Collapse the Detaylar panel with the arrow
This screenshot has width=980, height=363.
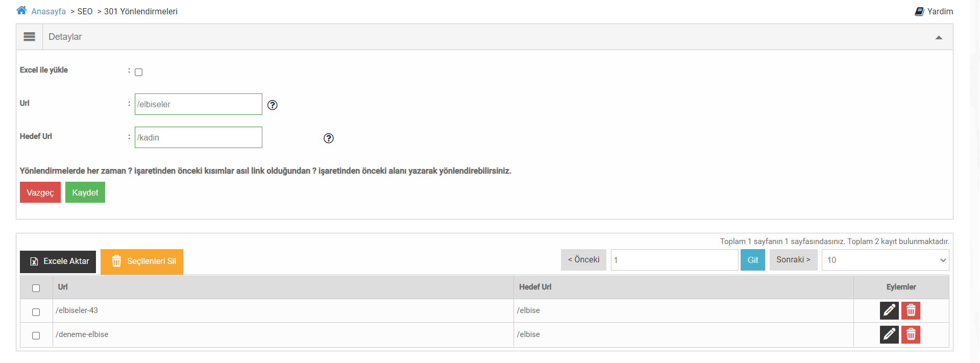(939, 37)
